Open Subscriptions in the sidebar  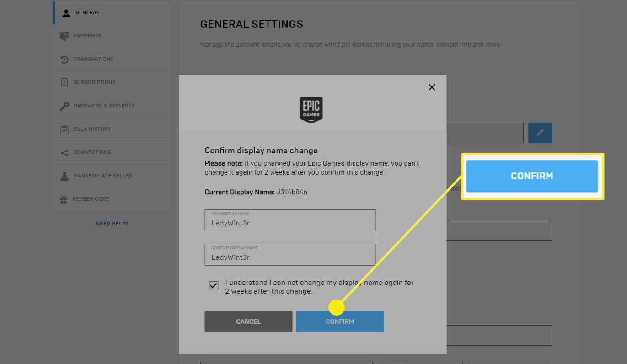(x=113, y=82)
